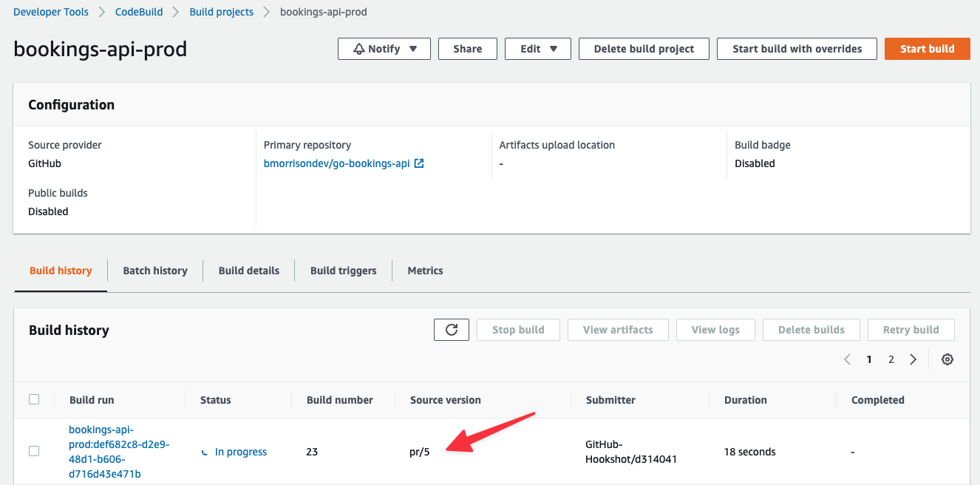The height and width of the screenshot is (485, 980).
Task: Click the View artifacts button
Action: 618,330
